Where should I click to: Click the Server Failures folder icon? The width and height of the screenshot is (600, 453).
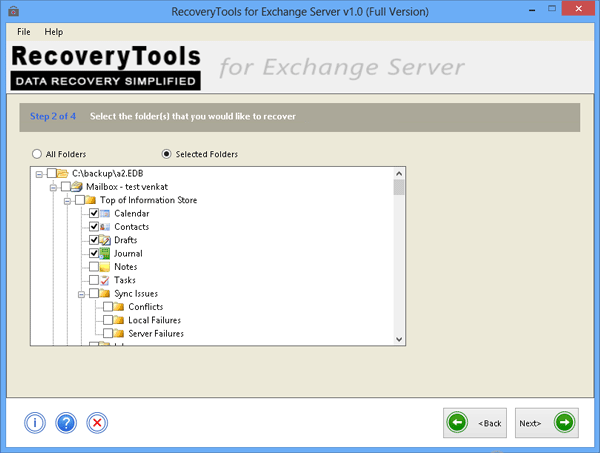(119, 333)
